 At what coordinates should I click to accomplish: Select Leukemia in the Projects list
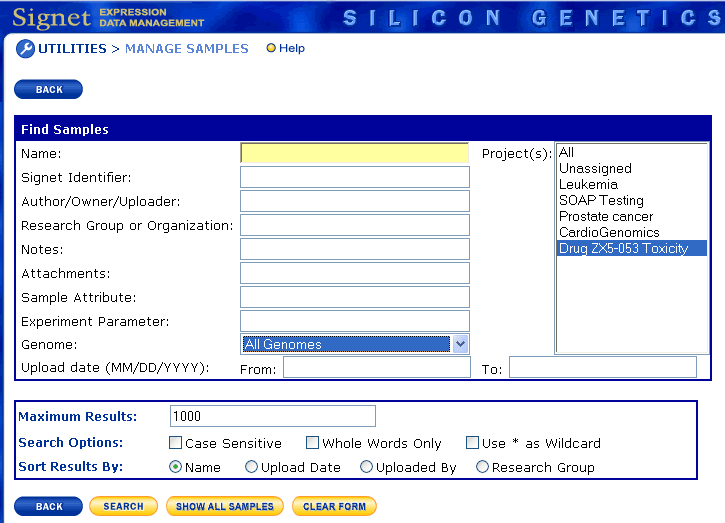588,185
